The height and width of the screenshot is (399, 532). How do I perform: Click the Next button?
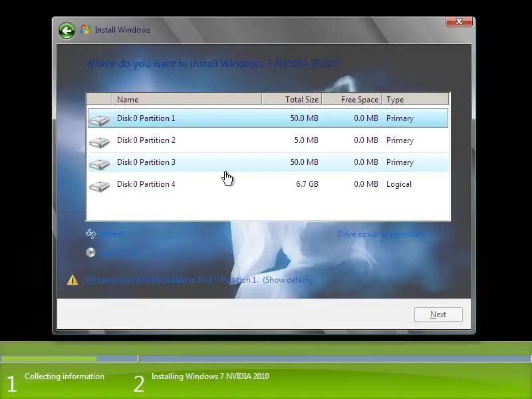[438, 315]
